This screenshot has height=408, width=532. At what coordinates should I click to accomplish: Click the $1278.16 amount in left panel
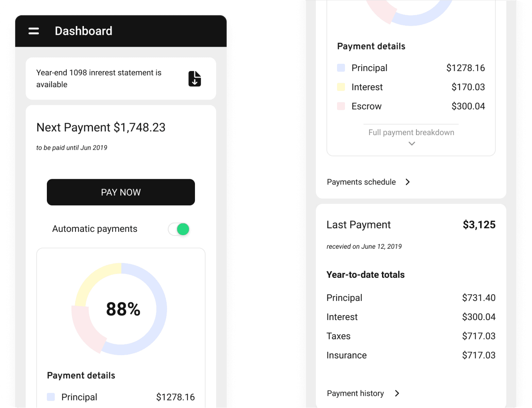coord(175,397)
